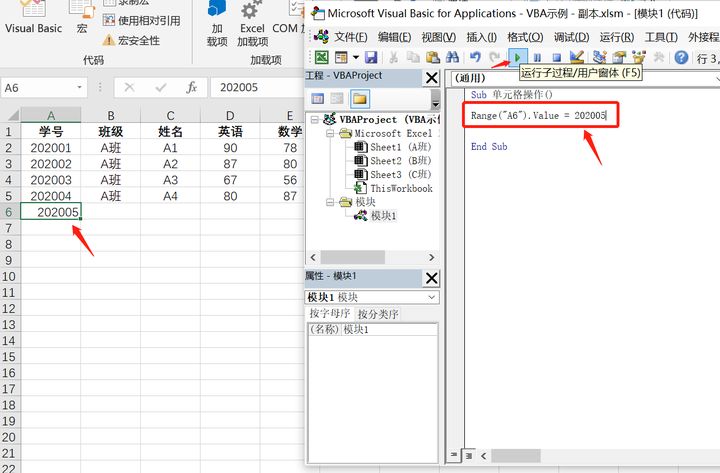Open the 视图(V) menu
Viewport: 720px width, 473px height.
pyautogui.click(x=439, y=37)
